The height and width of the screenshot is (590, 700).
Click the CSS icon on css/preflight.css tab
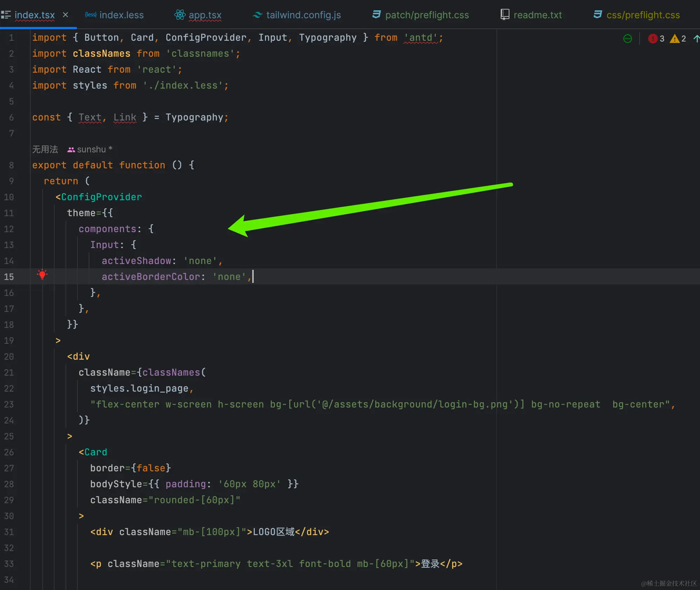tap(597, 14)
